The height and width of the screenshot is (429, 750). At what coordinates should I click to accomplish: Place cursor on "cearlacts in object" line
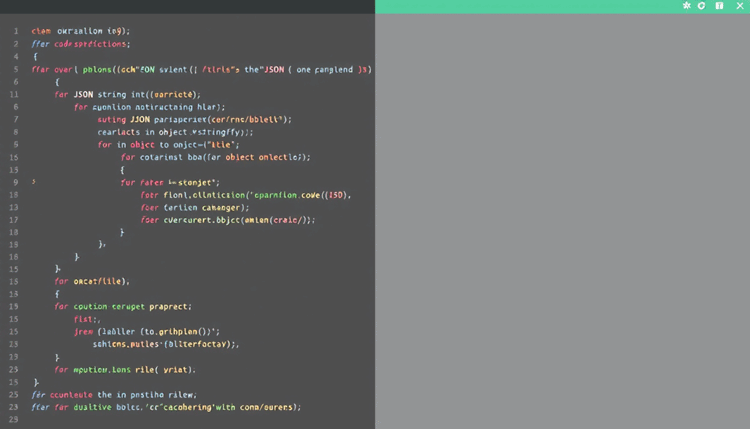click(175, 132)
